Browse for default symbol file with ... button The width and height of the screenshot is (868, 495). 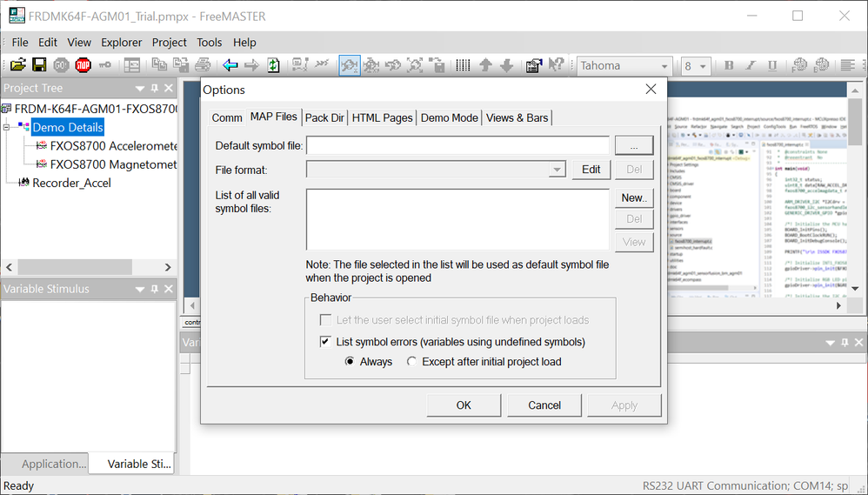tap(634, 145)
